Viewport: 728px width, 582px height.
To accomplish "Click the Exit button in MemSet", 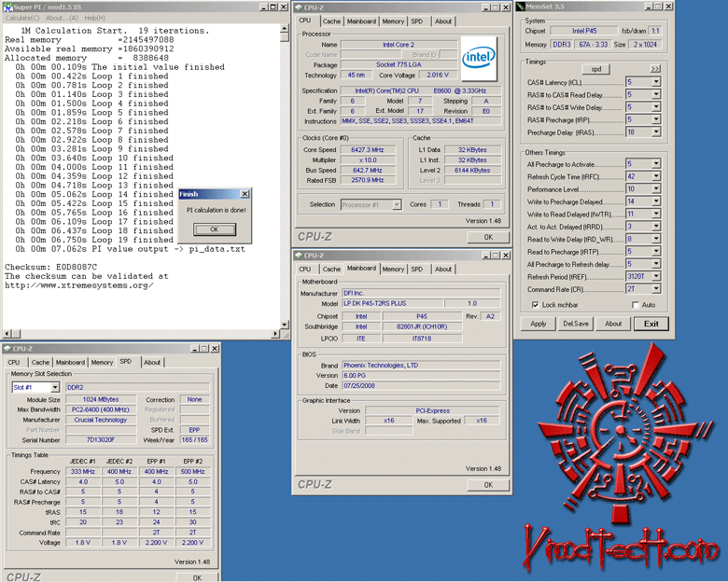I will pos(651,324).
